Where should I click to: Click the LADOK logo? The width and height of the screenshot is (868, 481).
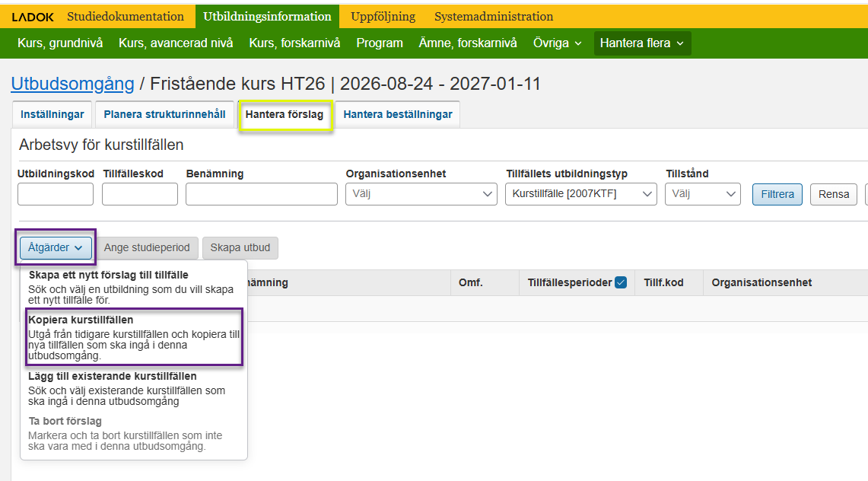pyautogui.click(x=33, y=17)
